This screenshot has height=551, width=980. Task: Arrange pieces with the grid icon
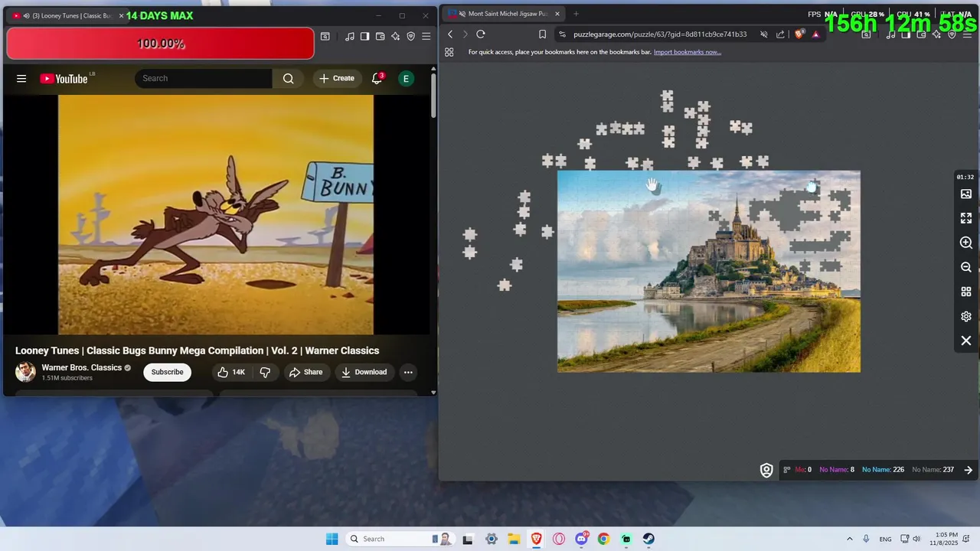966,292
